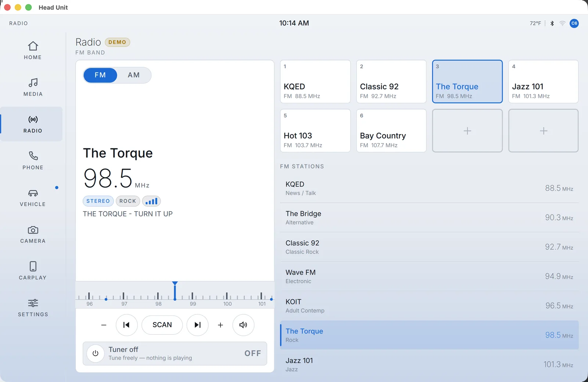Click the Wi-Fi status icon
Viewport: 588px width, 382px height.
(562, 23)
